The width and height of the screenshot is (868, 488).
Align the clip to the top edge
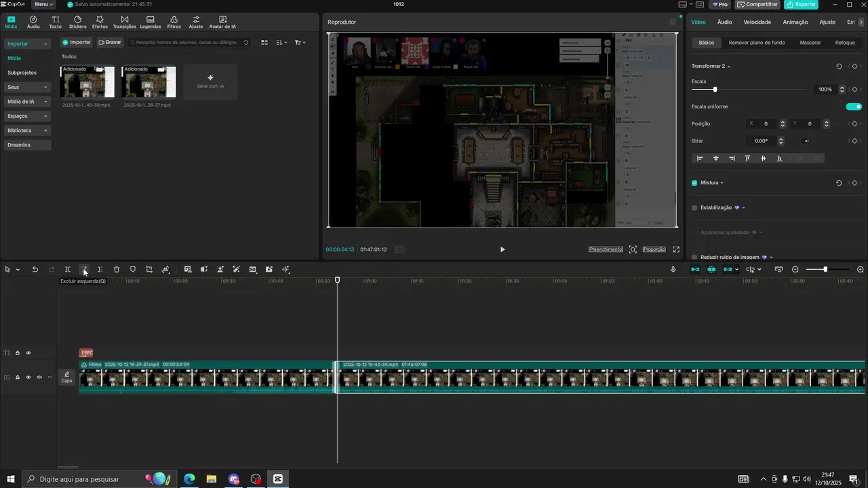[748, 158]
